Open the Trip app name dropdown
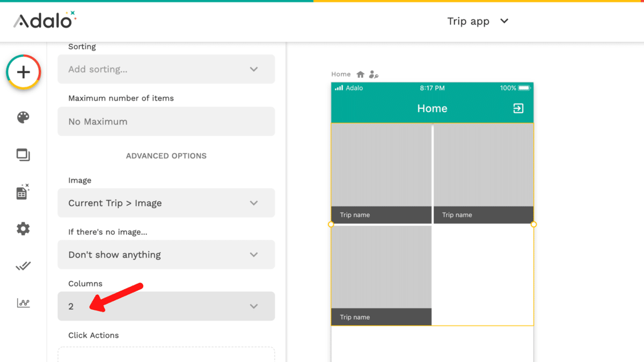Image resolution: width=644 pixels, height=362 pixels. click(478, 21)
